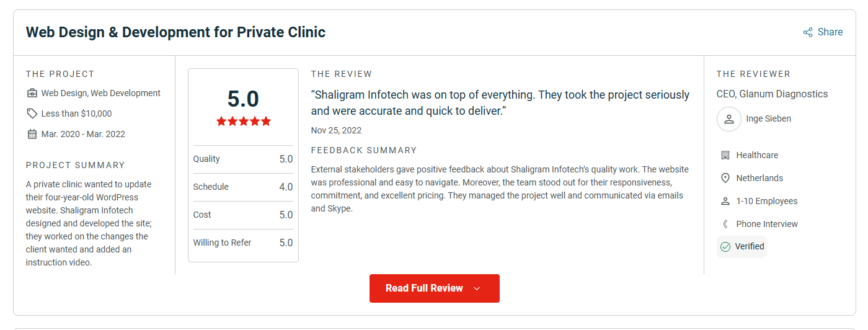Open the Web Design & Development review title
The image size is (868, 330).
click(175, 32)
